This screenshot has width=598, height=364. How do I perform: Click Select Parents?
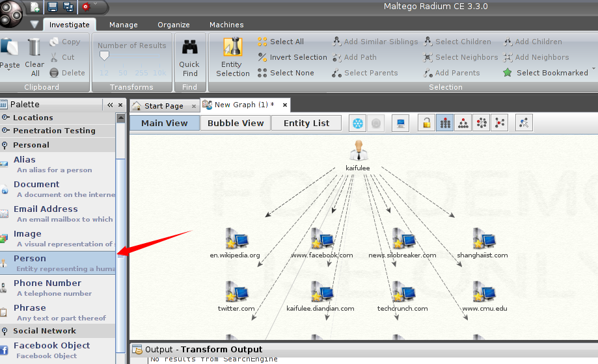pos(365,72)
